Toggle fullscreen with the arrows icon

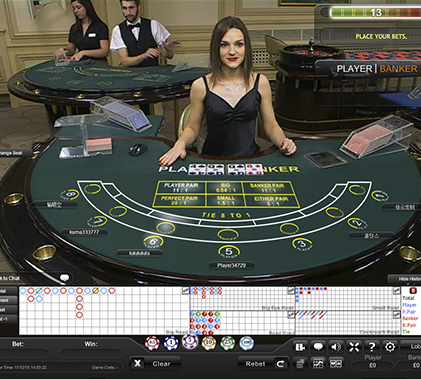pos(354,347)
